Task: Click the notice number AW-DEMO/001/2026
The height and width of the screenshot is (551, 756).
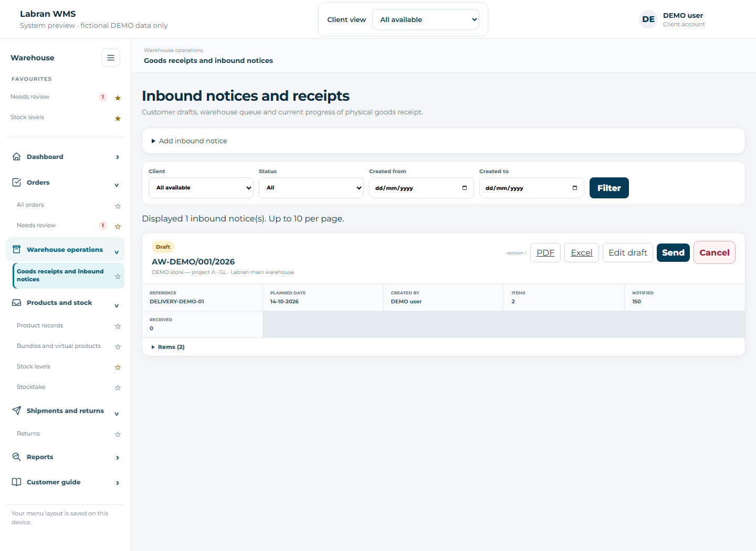Action: tap(193, 261)
